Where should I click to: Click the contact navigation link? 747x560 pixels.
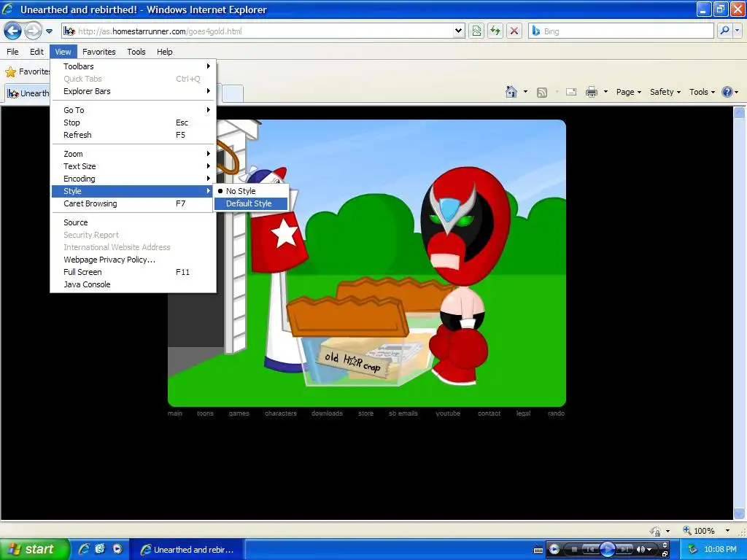point(489,413)
